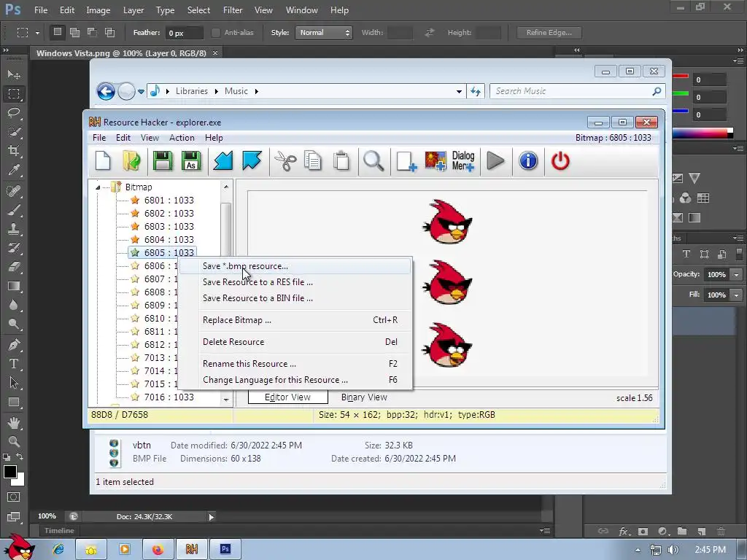Choose Save Resource to a RES file
The height and width of the screenshot is (560, 747).
click(x=294, y=282)
